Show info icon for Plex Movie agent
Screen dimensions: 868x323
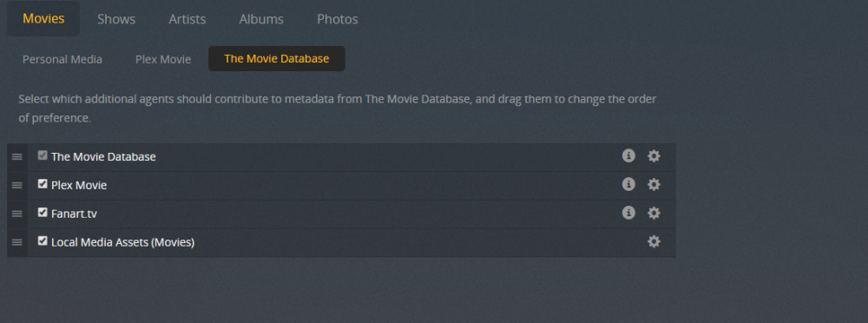[x=628, y=184]
